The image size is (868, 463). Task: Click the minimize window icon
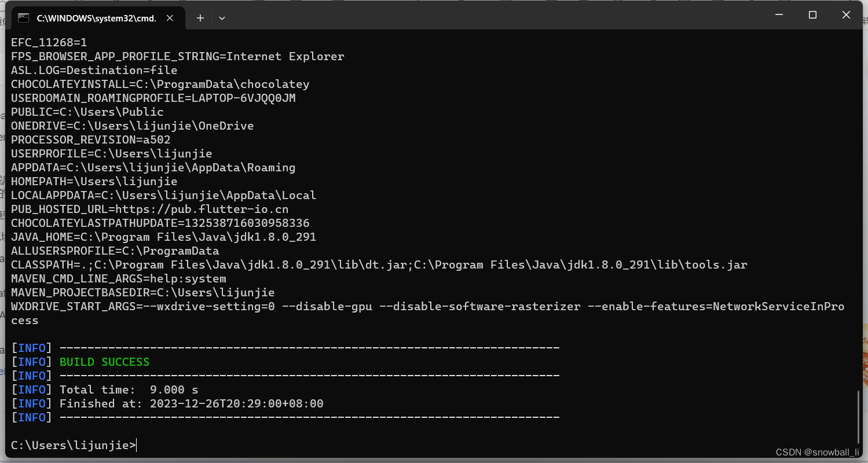tap(779, 14)
